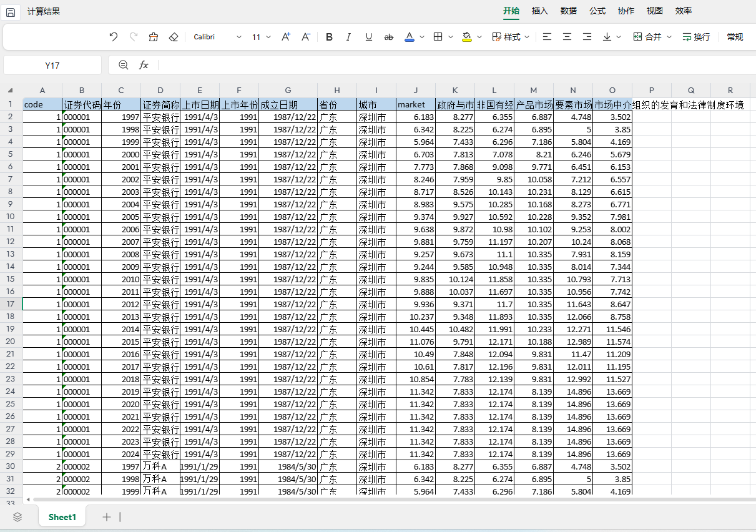Switch to the 插入 tab

539,11
